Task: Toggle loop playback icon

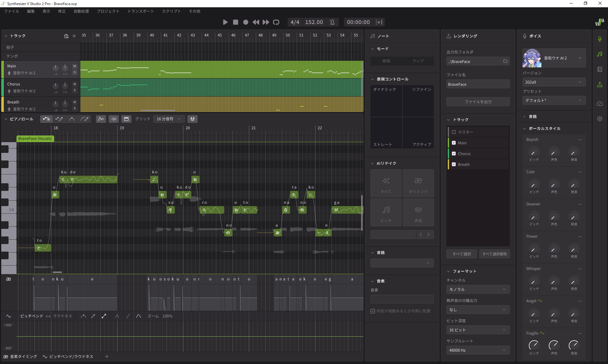Action: click(276, 22)
